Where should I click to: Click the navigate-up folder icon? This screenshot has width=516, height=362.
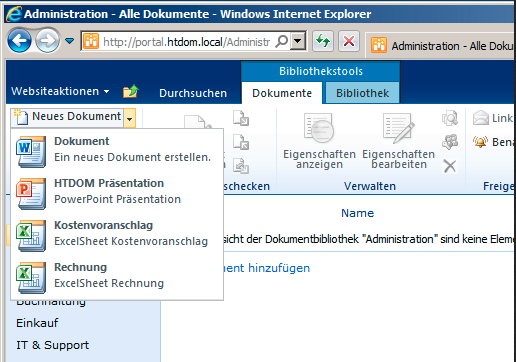pyautogui.click(x=131, y=91)
